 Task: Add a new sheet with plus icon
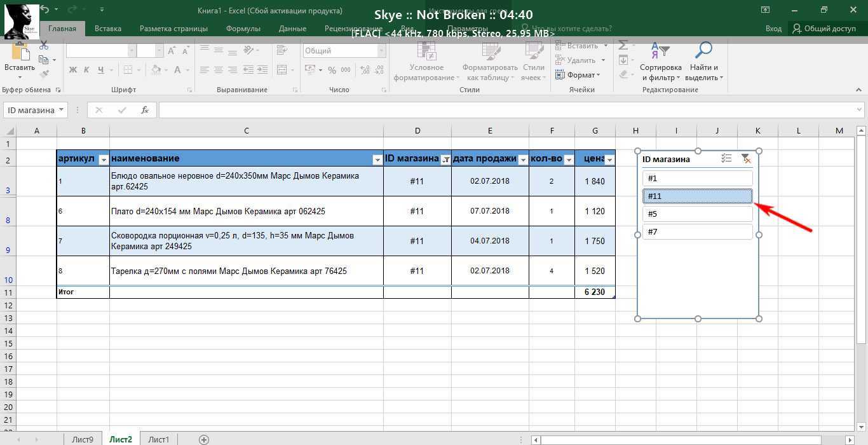[x=204, y=439]
